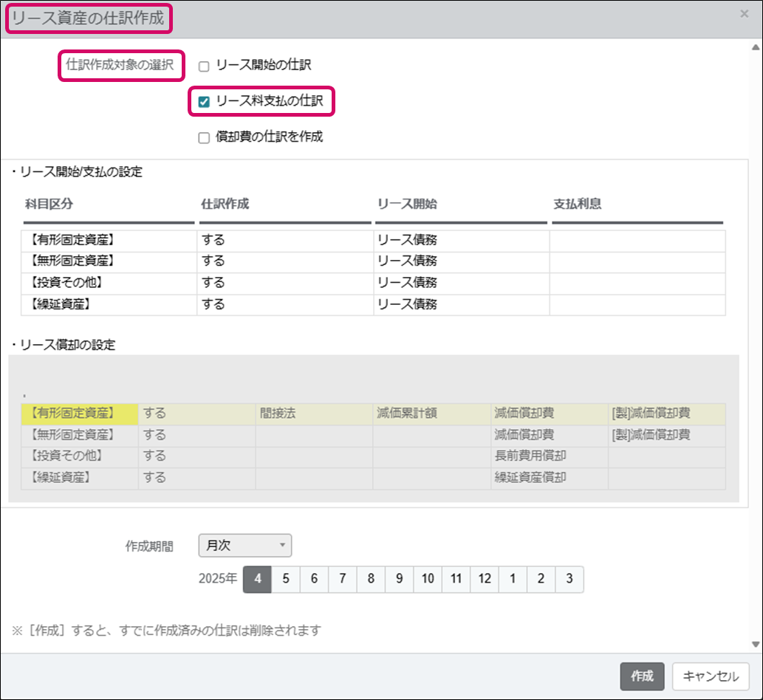Tick the 償却費の仕訳を作成 checkbox

pos(205,138)
